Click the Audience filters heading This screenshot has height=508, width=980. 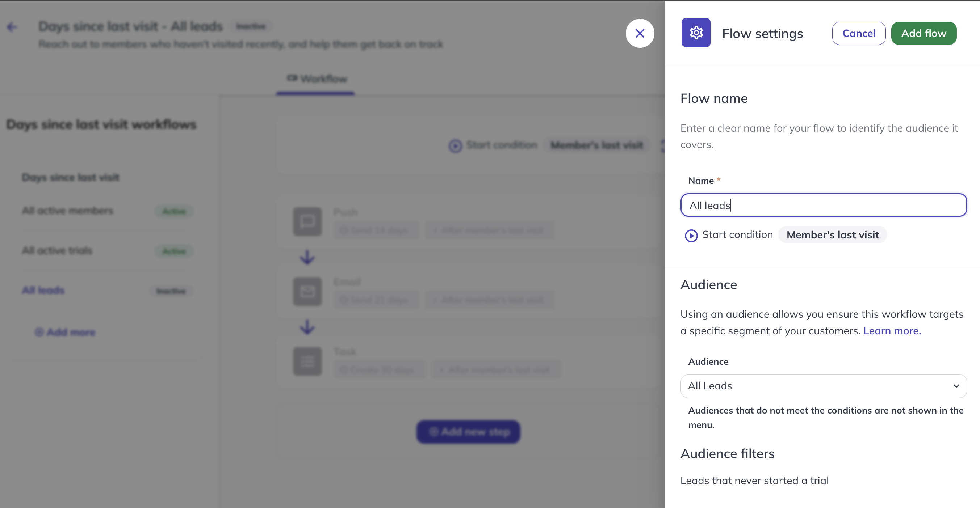727,454
